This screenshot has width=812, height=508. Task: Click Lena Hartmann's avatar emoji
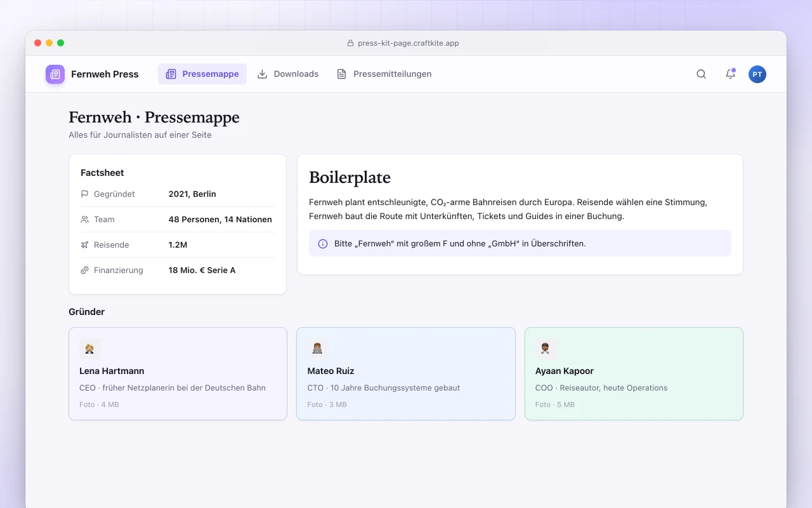coord(90,349)
